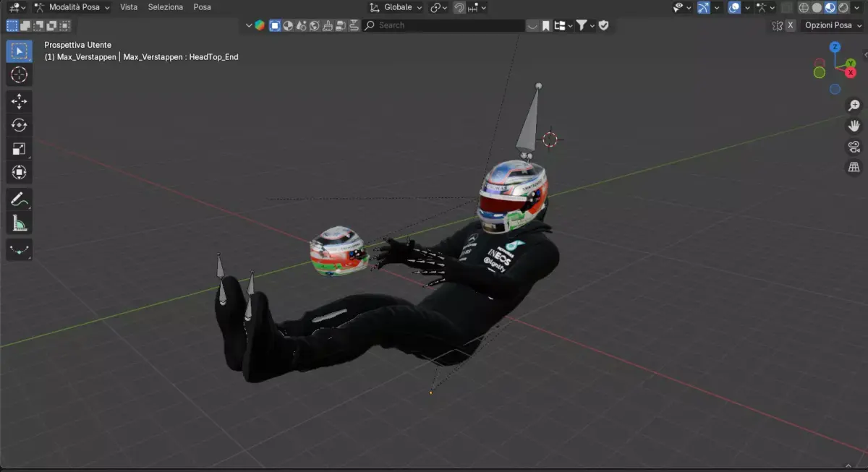Click the Search field magnifier icon
868x472 pixels.
(x=370, y=25)
